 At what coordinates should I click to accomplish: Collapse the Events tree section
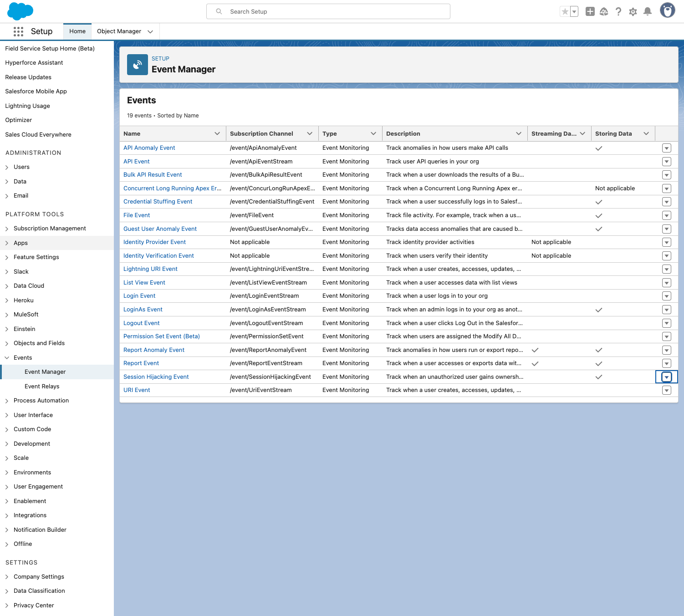7,358
